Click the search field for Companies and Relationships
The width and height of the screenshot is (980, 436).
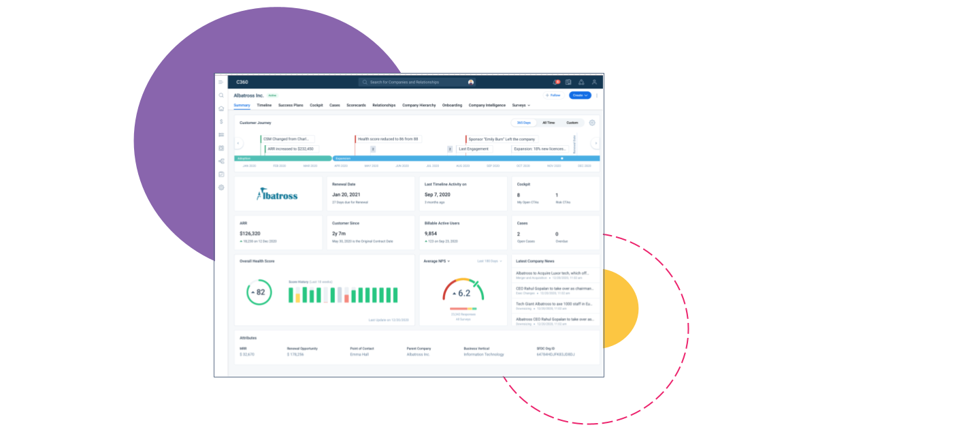(416, 82)
